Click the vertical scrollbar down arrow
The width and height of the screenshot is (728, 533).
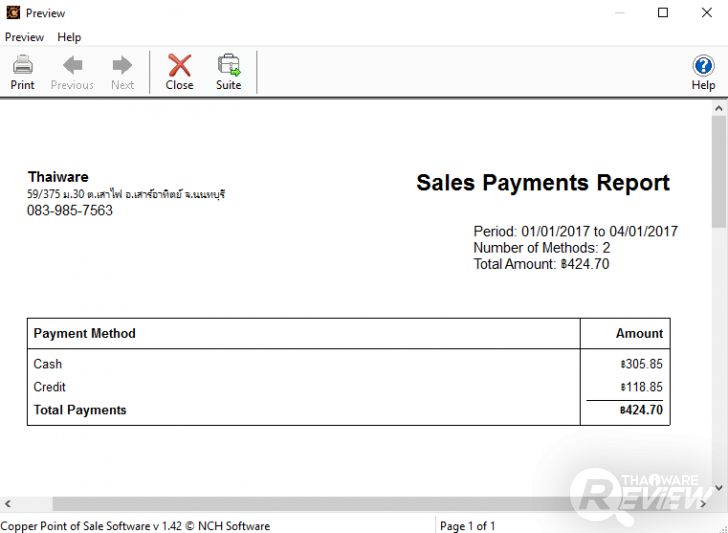[719, 488]
